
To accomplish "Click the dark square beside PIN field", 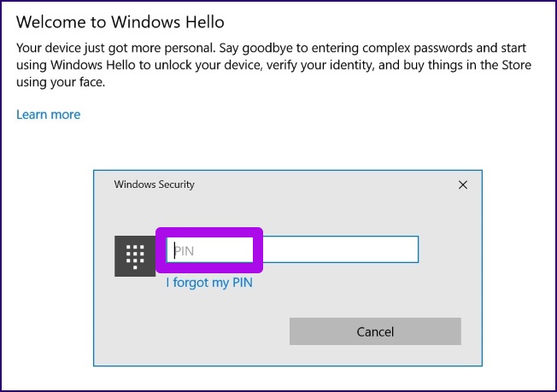I will [x=134, y=255].
